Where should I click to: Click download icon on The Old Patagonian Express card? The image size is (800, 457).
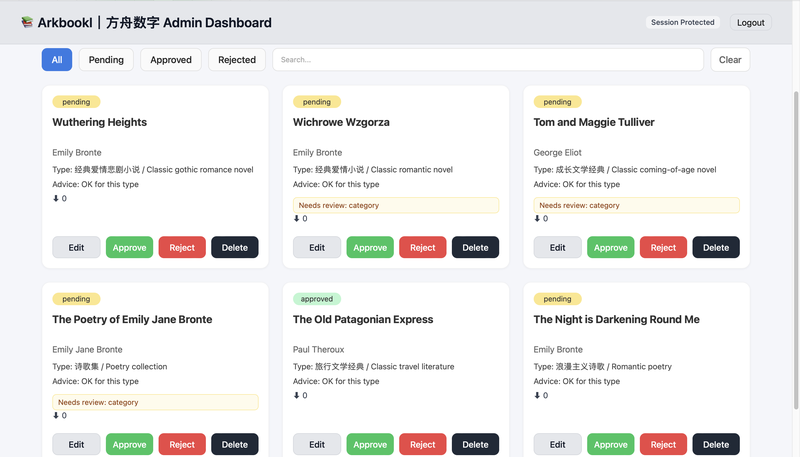[x=296, y=395]
